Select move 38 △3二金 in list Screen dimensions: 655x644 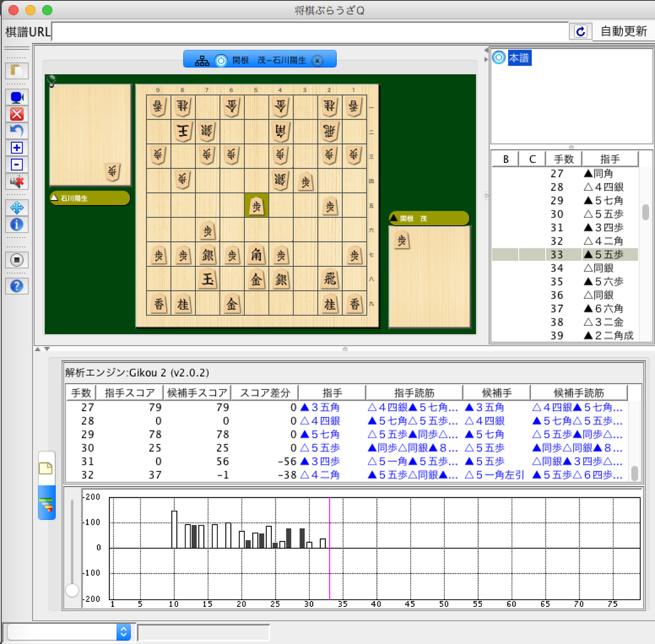(565, 322)
